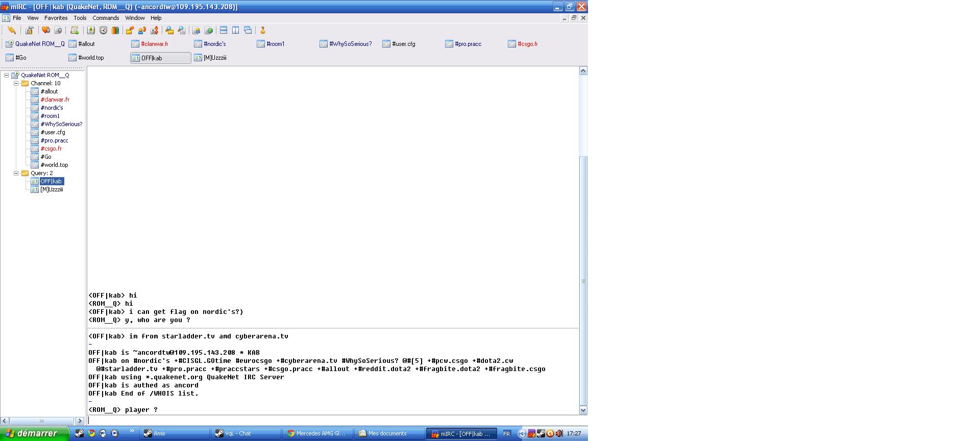The width and height of the screenshot is (980, 441).
Task: Select #pro.pracc in the channel tree
Action: click(54, 140)
